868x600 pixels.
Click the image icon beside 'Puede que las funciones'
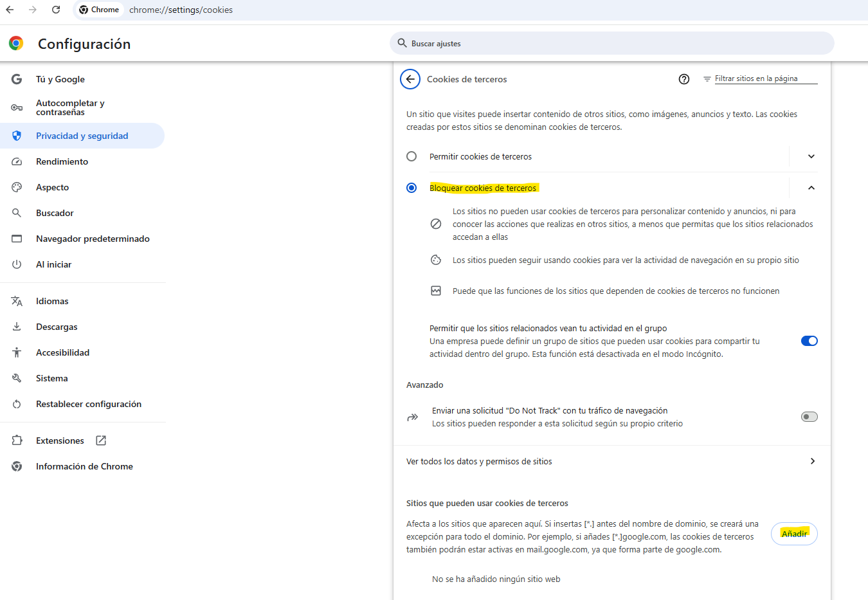point(436,291)
